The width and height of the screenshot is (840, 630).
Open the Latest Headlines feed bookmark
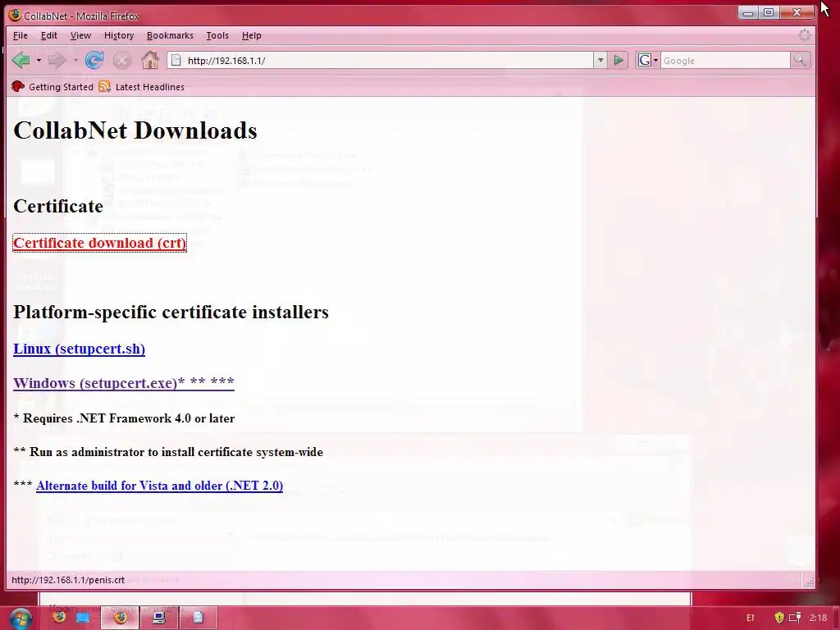(142, 87)
